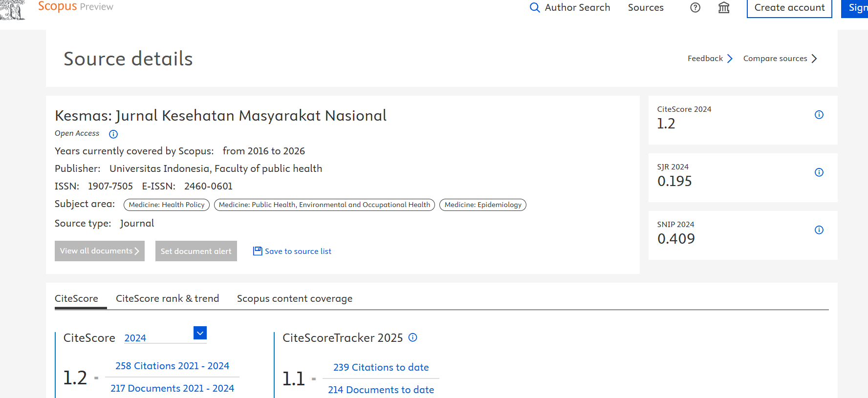Click the SNIP 2024 info icon
The height and width of the screenshot is (398, 868).
tap(819, 230)
